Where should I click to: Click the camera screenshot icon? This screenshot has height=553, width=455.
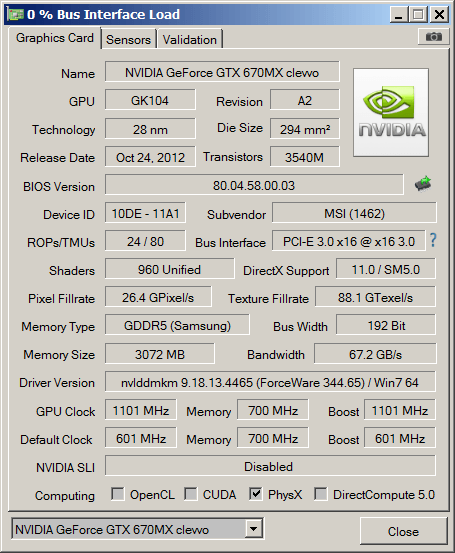(433, 36)
